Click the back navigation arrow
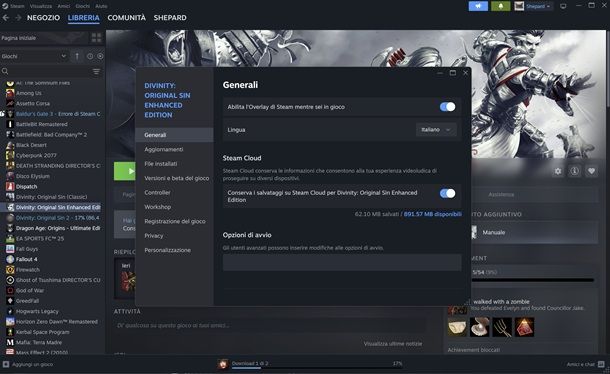Image resolution: width=610 pixels, height=374 pixels. click(x=6, y=18)
